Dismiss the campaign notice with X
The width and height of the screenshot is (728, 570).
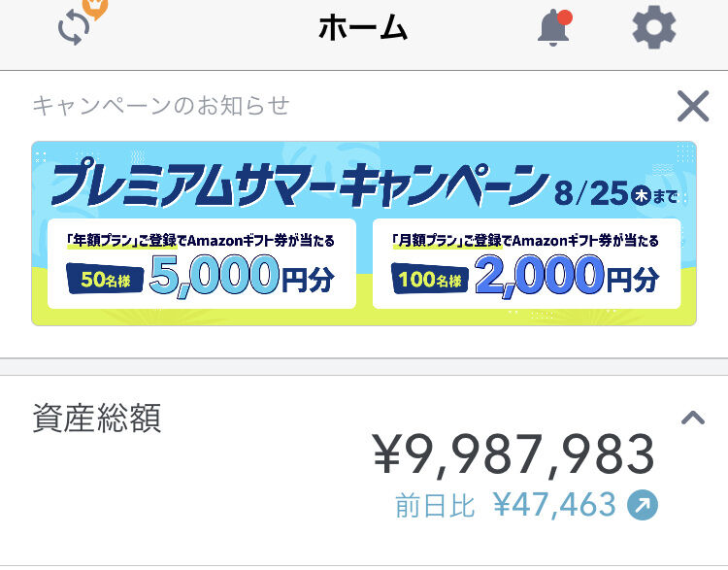tap(692, 105)
